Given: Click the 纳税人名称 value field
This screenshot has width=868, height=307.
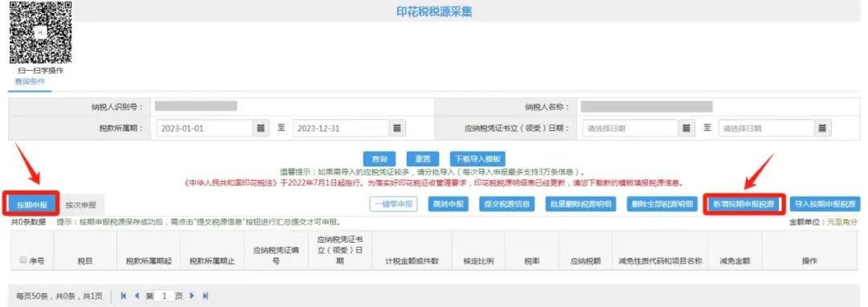Looking at the screenshot, I should click(x=646, y=106).
